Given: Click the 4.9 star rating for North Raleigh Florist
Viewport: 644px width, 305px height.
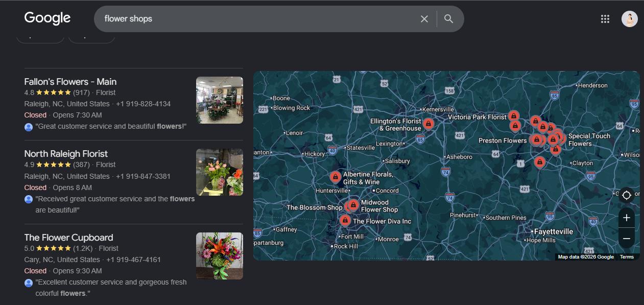Looking at the screenshot, I should [x=57, y=165].
